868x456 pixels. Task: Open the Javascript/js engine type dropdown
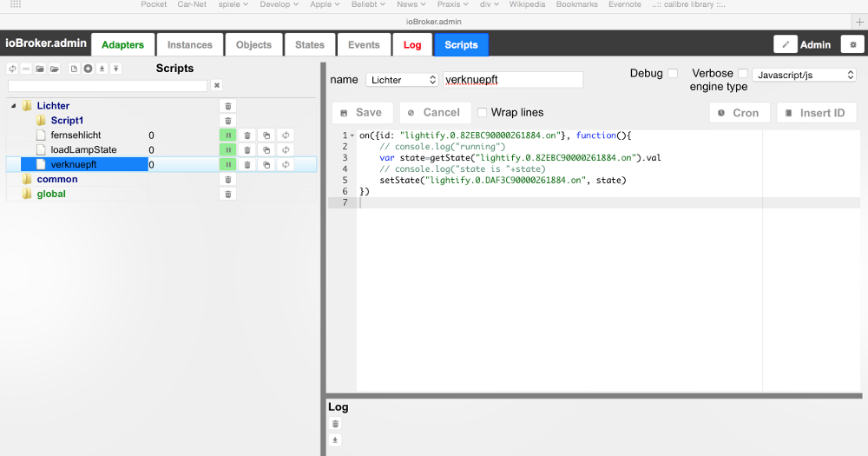(805, 75)
